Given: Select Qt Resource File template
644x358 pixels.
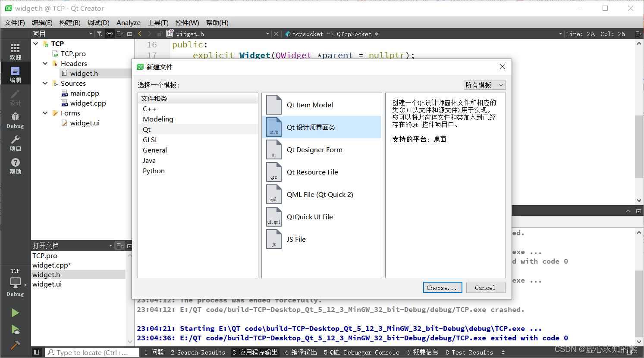Looking at the screenshot, I should tap(321, 172).
